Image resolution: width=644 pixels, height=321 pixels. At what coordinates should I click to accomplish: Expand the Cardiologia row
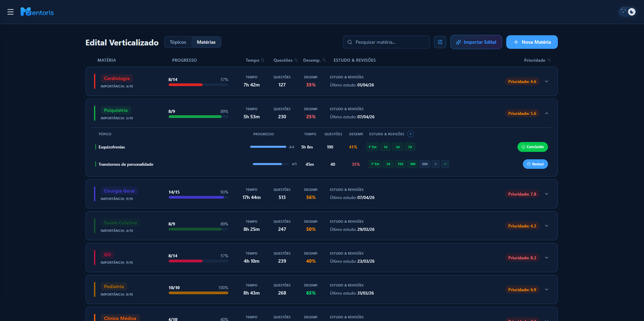(x=546, y=81)
